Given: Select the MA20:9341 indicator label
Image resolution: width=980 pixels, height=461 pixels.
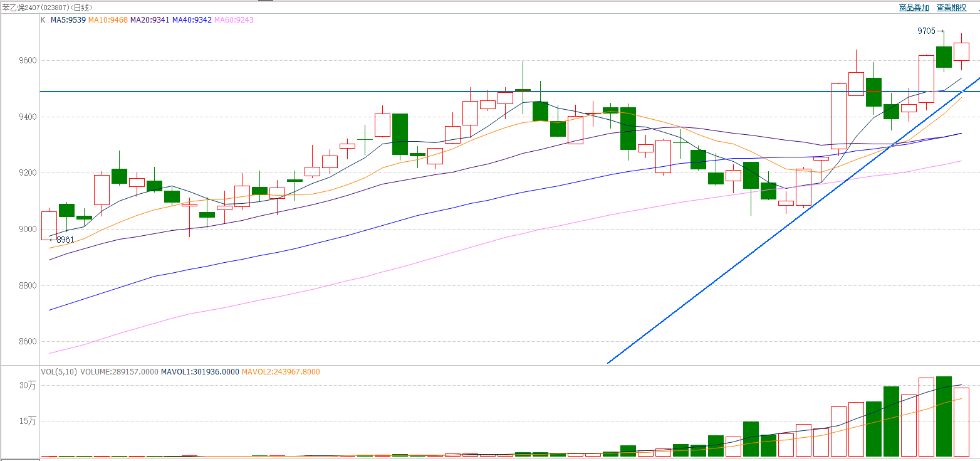Looking at the screenshot, I should coord(150,20).
